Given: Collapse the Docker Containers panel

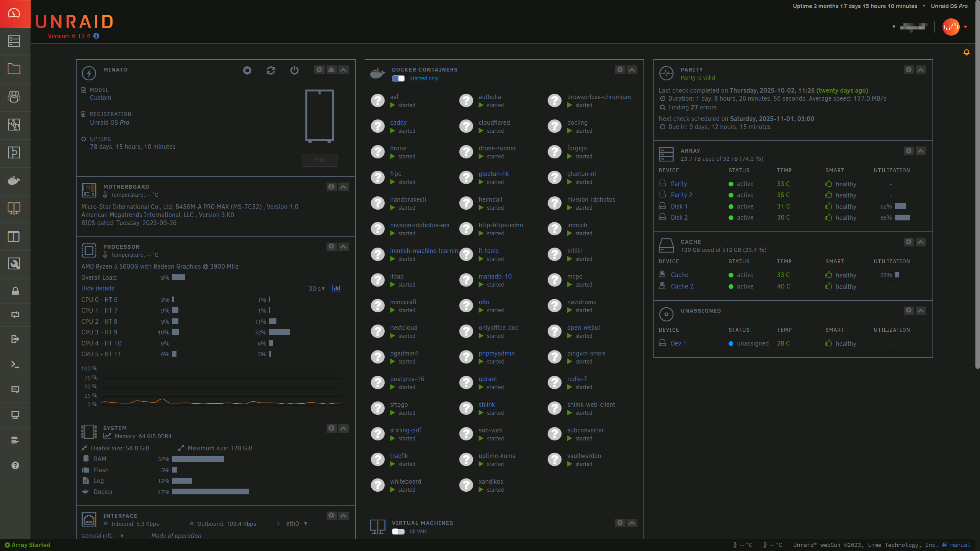Looking at the screenshot, I should 632,70.
